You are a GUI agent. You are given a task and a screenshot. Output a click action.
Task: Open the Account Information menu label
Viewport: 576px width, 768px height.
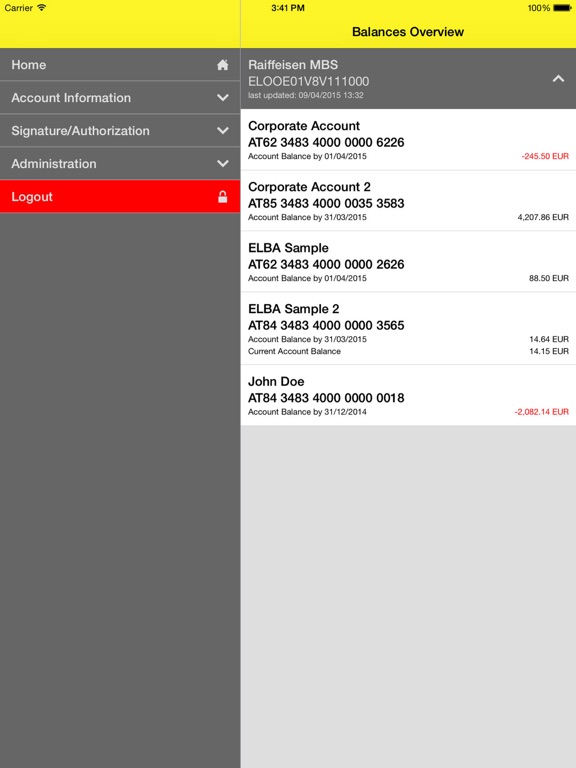point(71,97)
